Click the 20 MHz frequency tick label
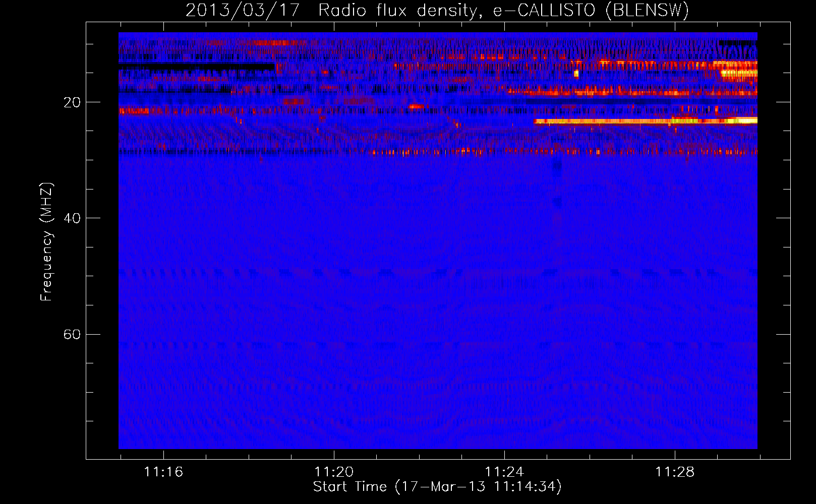This screenshot has width=816, height=504. [x=72, y=102]
